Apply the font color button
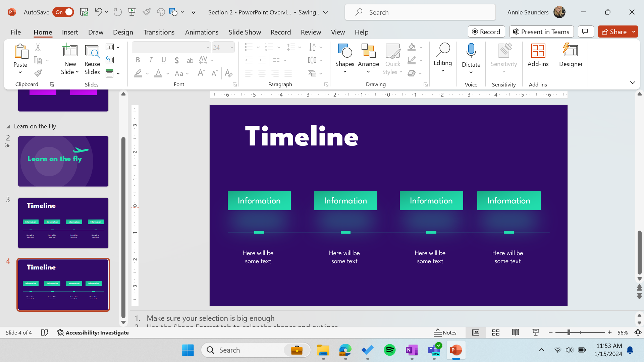644x362 pixels. coord(158,73)
